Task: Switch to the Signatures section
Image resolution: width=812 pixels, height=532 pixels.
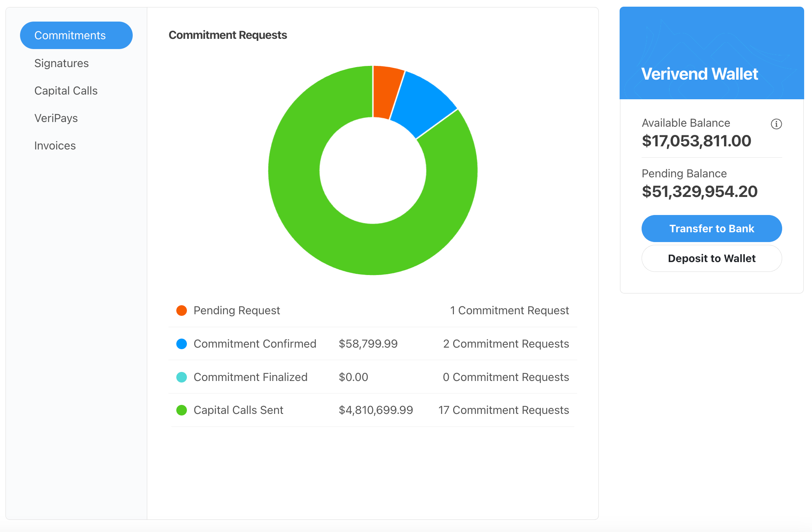Action: pyautogui.click(x=62, y=63)
